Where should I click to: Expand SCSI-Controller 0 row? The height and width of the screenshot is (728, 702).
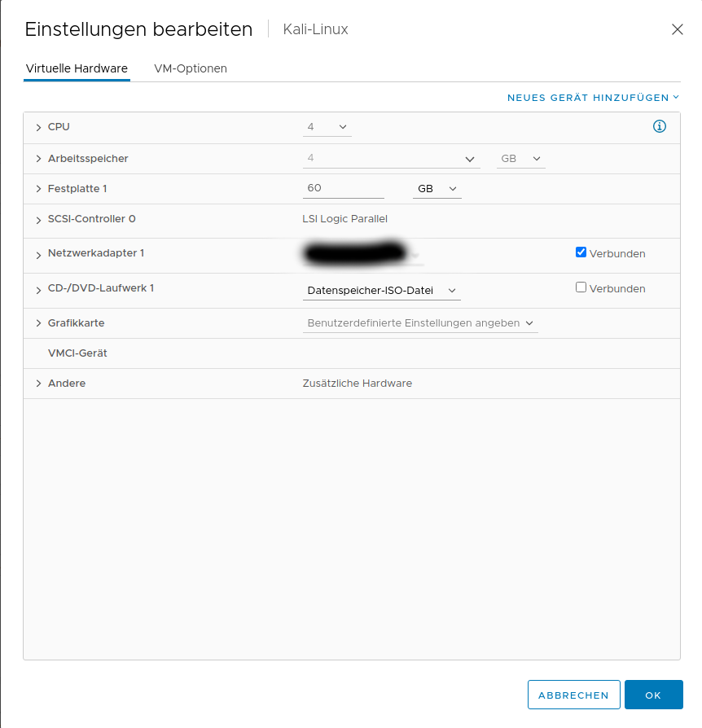click(x=38, y=220)
